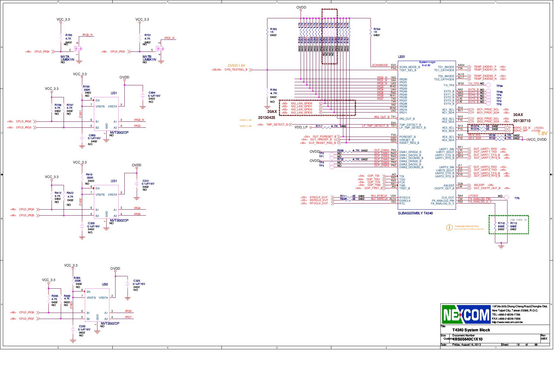Click the SUBASSEMBLY T4240 label
Viewport: 555px width, 392px height.
pos(415,213)
